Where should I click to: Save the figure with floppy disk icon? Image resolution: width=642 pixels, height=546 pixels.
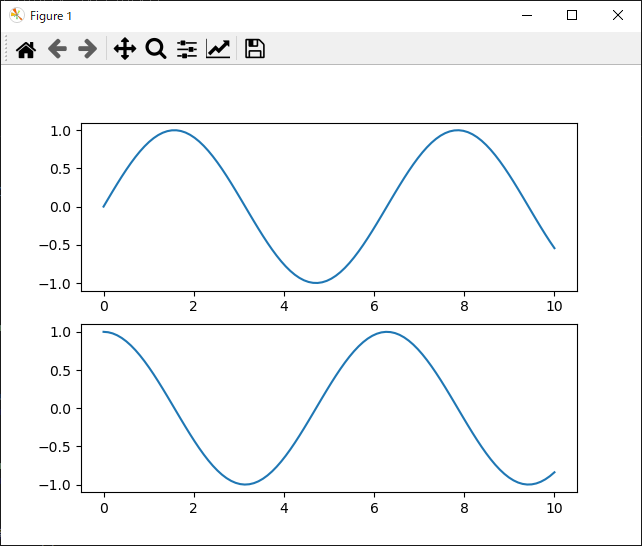[255, 49]
